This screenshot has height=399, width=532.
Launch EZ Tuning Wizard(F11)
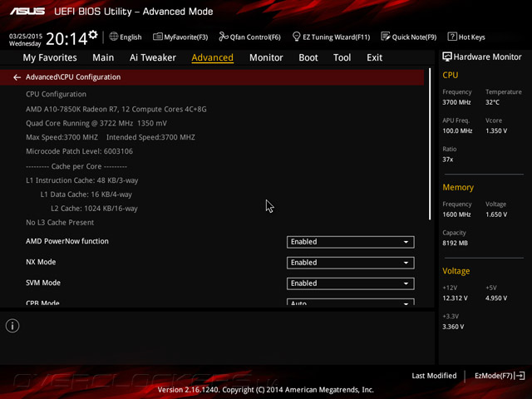click(331, 37)
